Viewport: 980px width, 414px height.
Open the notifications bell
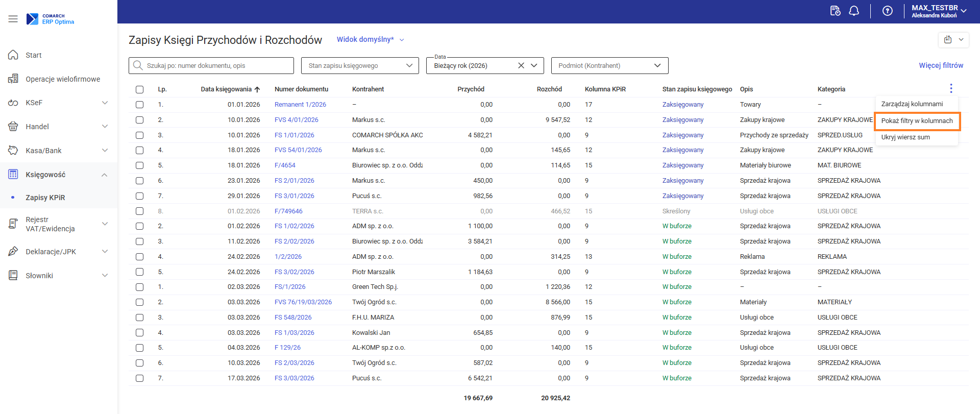[x=854, y=11]
